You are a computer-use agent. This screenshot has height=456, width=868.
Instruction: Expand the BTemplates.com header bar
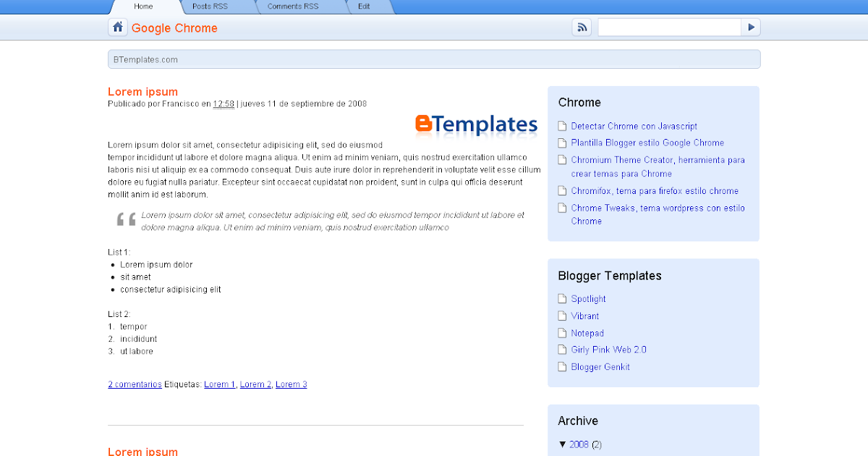coord(434,59)
